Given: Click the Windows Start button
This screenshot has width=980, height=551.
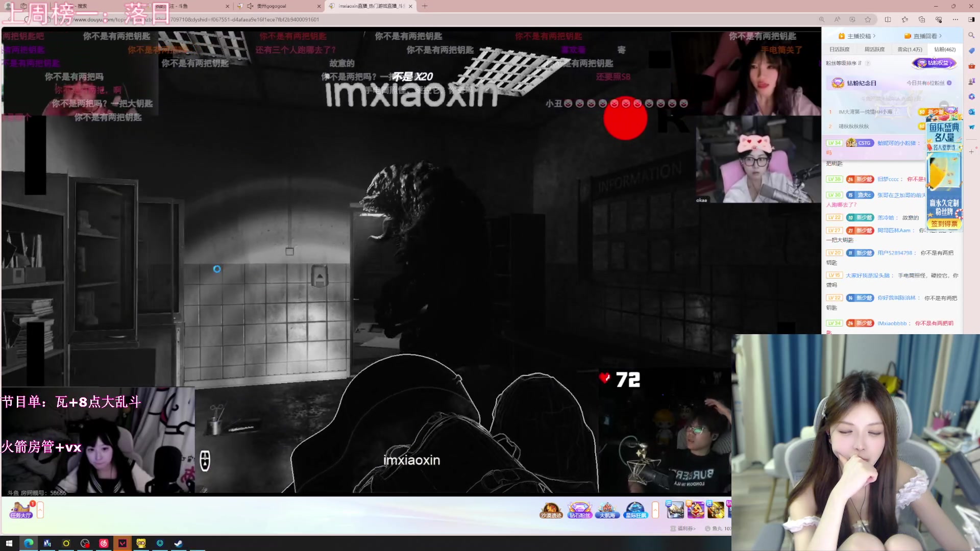Looking at the screenshot, I should (x=9, y=543).
